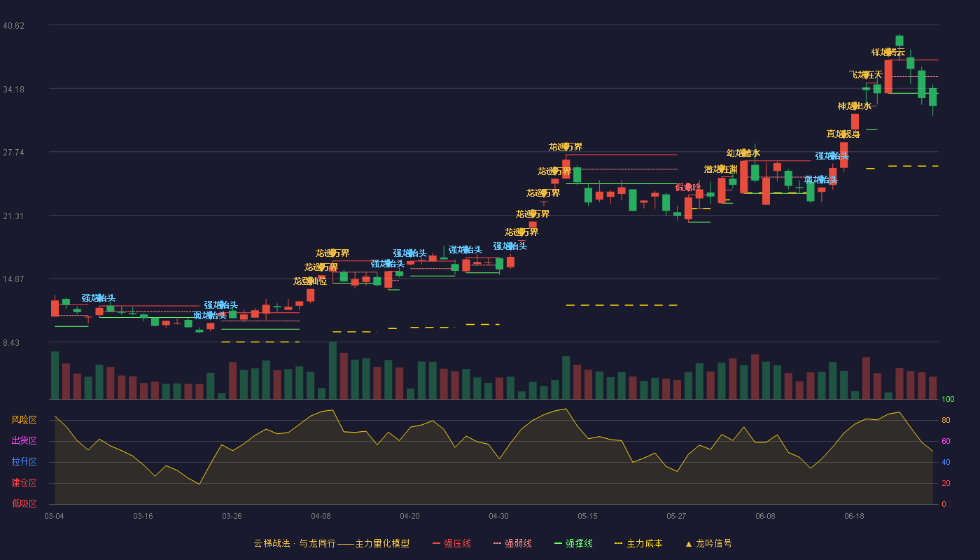Click the 03-16 date label

coord(143,516)
